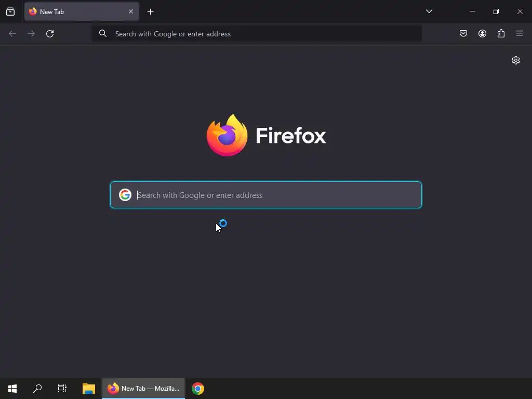Open the Firefox account menu
This screenshot has height=399, width=532.
[482, 33]
